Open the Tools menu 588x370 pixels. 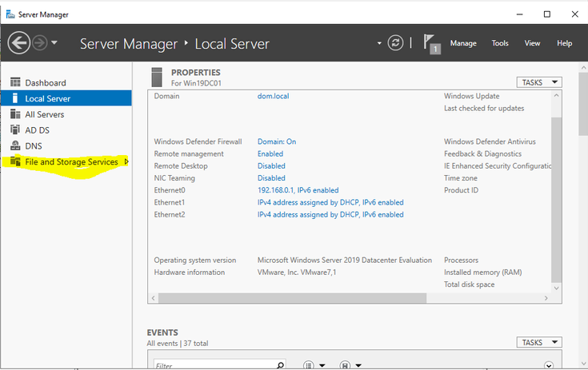(x=500, y=43)
